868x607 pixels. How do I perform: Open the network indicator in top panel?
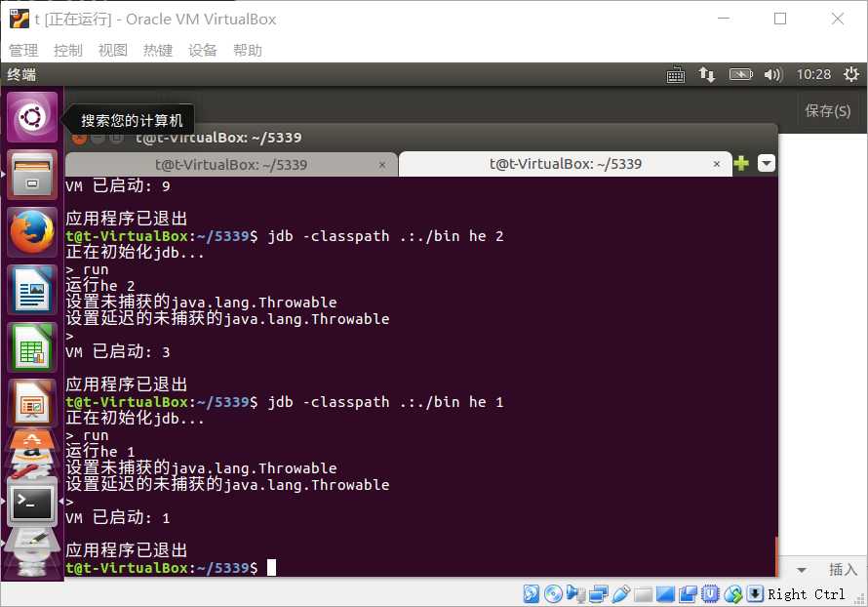[706, 74]
